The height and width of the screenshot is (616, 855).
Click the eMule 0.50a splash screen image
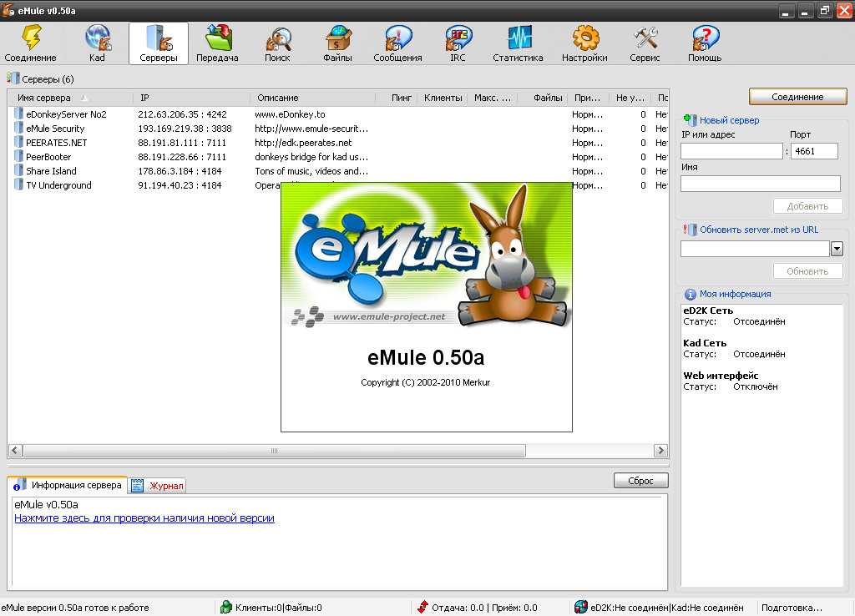(x=427, y=307)
